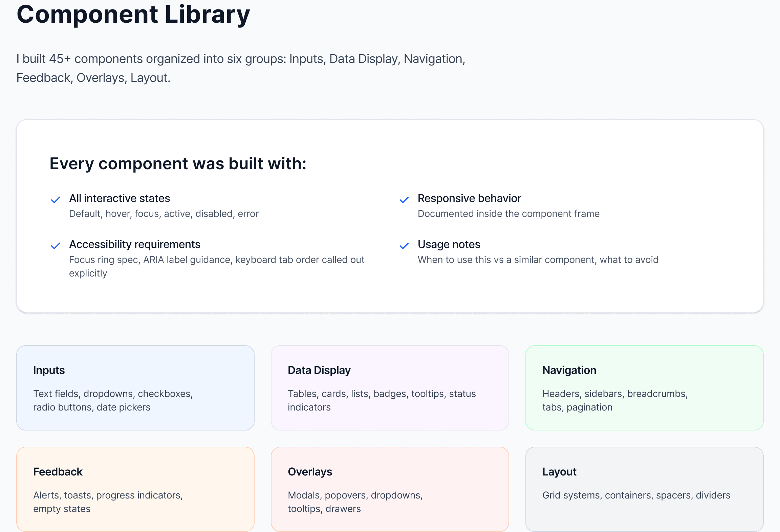
Task: Select the Navigation group card
Action: (644, 387)
